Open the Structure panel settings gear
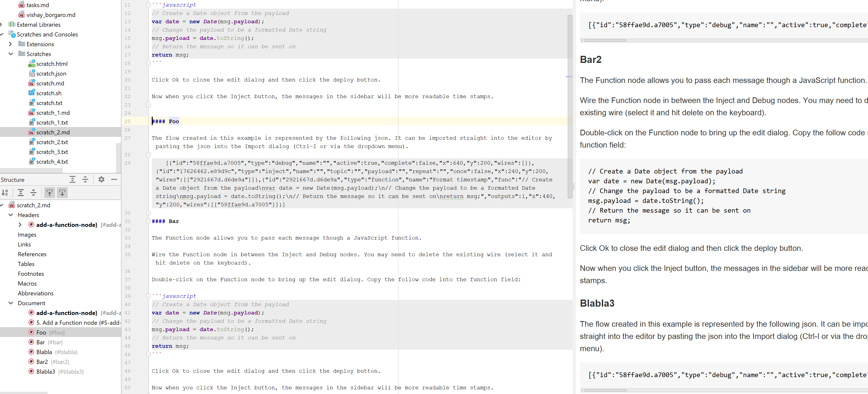The width and height of the screenshot is (868, 394). [x=101, y=179]
